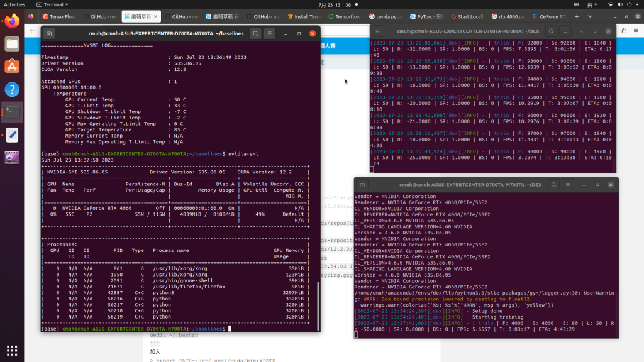
Task: Open Firefox from the Ubuntu dock
Action: [12, 21]
